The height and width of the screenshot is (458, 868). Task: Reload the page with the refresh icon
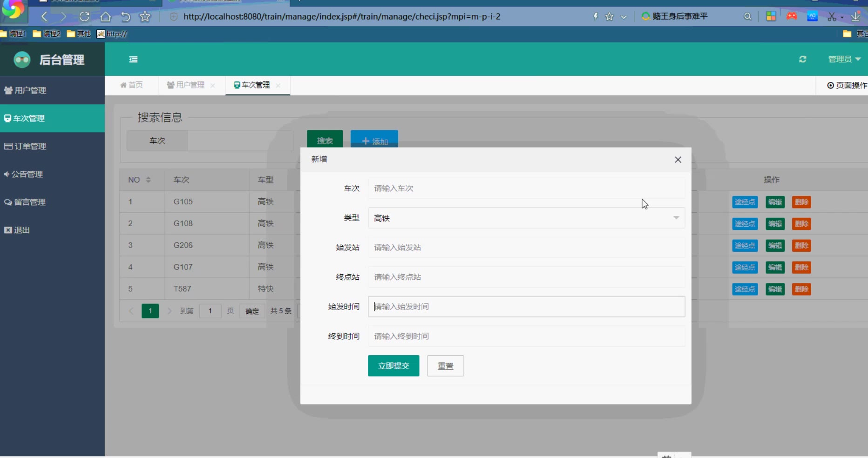coord(84,17)
